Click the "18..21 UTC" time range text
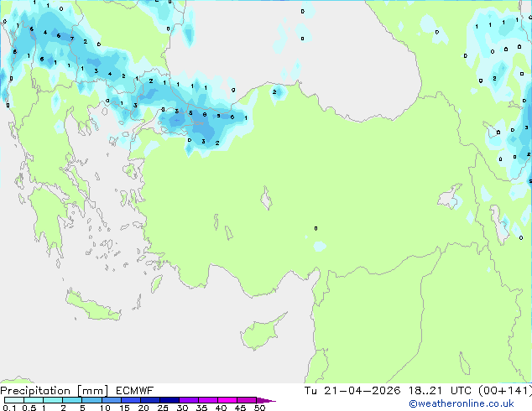Viewport: 532px width, 411px height. coord(440,391)
